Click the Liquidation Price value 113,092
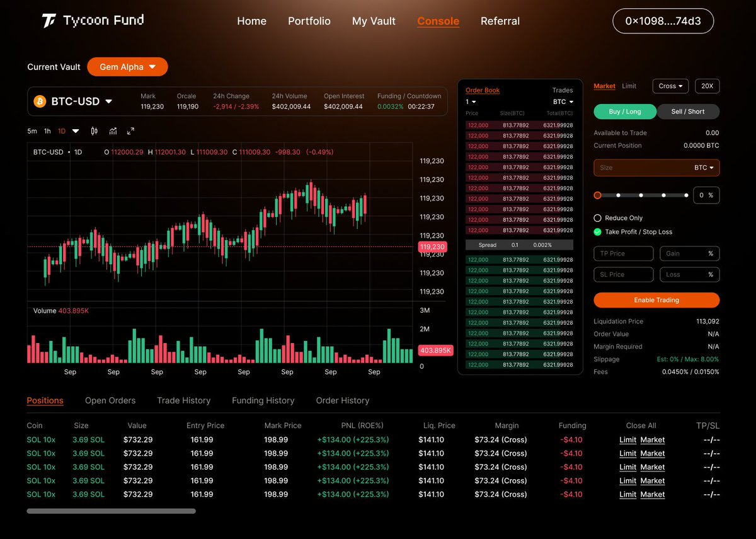The height and width of the screenshot is (539, 756). point(707,322)
